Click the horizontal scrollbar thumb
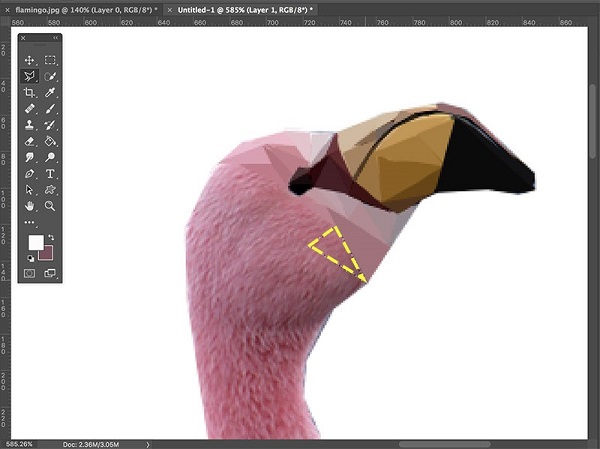The height and width of the screenshot is (449, 600). point(445,444)
